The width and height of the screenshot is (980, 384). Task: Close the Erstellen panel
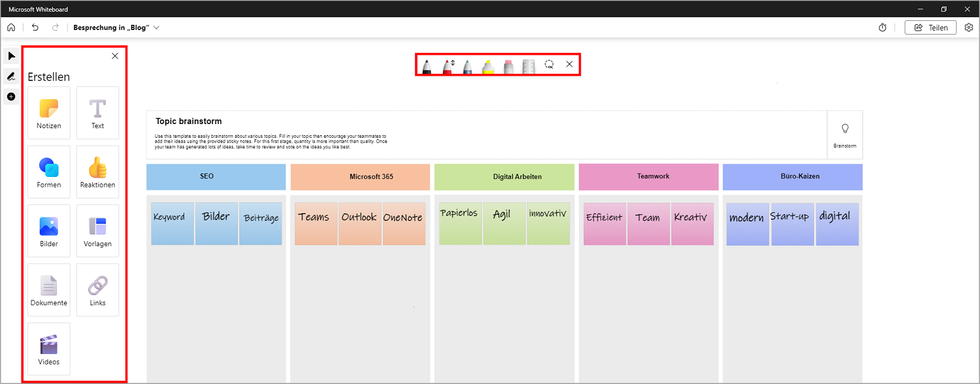click(x=115, y=56)
